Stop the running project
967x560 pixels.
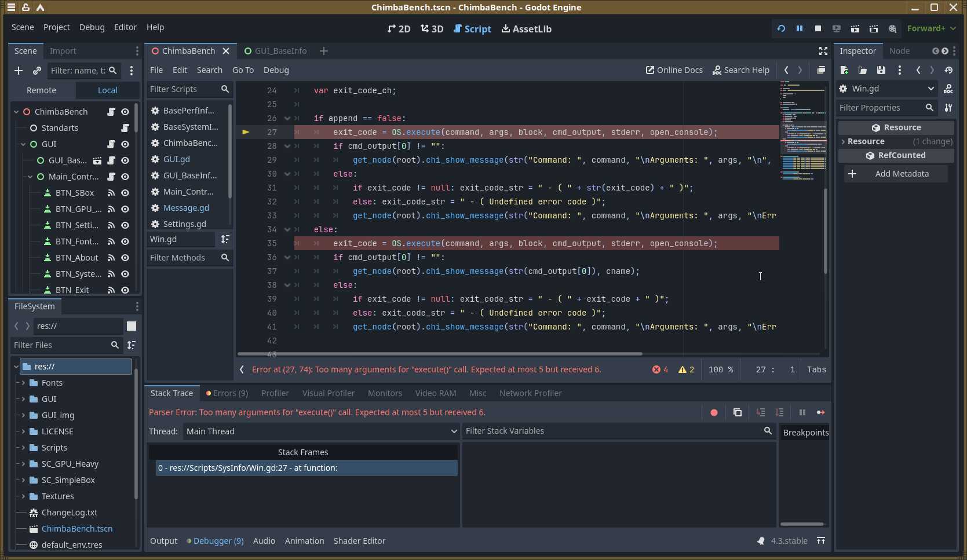click(x=818, y=28)
